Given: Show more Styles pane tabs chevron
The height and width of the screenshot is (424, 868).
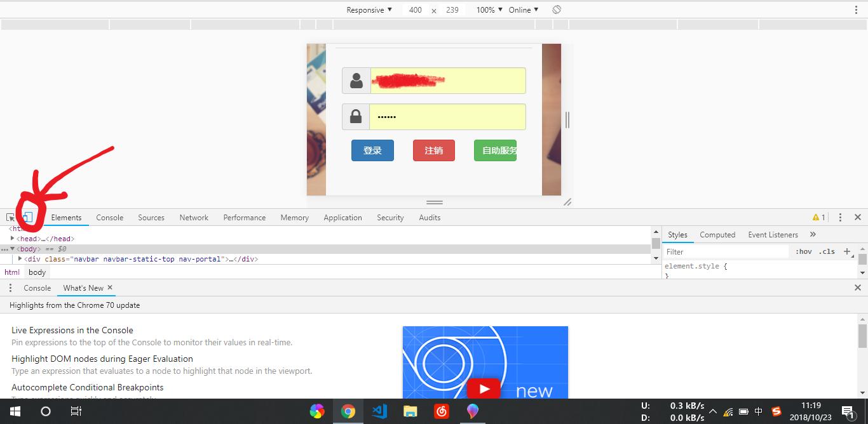Looking at the screenshot, I should coord(813,234).
